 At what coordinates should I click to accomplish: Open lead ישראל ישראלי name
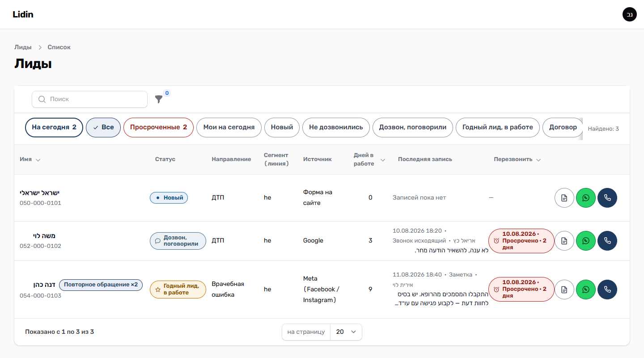click(x=39, y=193)
